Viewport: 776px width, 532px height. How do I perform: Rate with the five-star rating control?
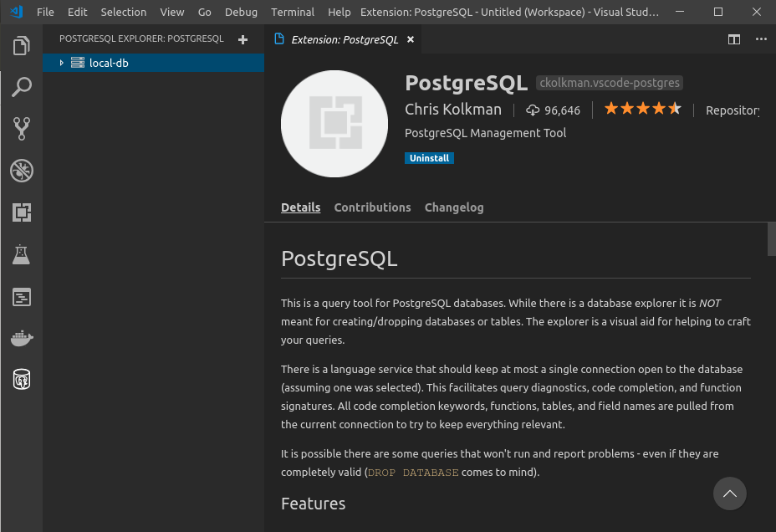click(642, 108)
